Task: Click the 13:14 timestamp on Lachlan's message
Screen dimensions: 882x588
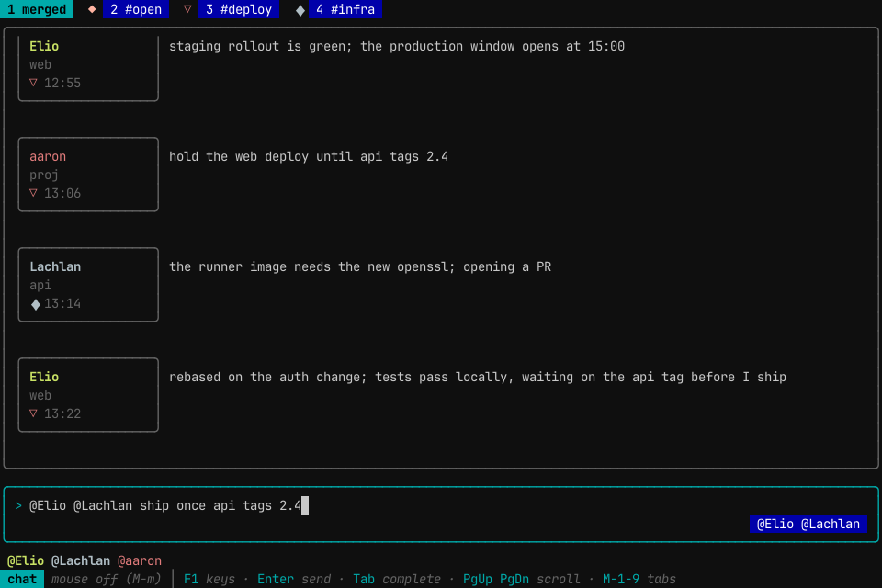Action: point(62,304)
